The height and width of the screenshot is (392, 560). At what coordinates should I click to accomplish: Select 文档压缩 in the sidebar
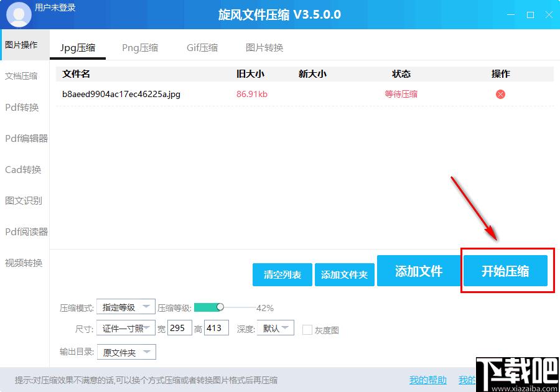(21, 76)
